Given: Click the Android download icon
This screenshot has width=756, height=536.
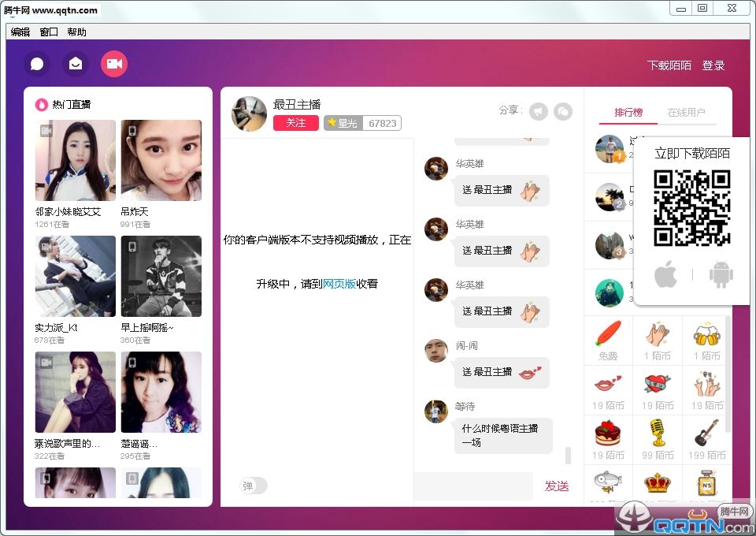Looking at the screenshot, I should (x=721, y=275).
